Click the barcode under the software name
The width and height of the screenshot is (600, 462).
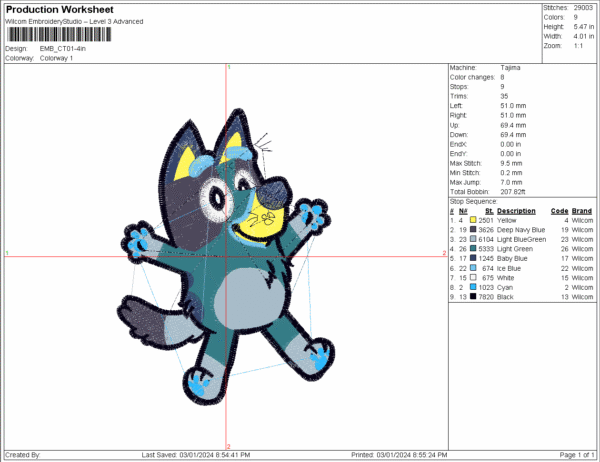59,34
